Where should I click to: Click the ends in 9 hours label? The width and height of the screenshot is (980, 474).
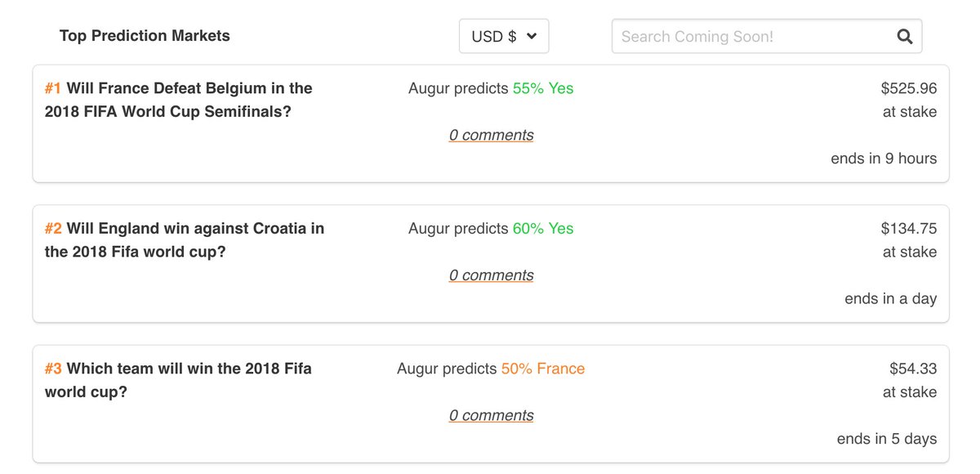[884, 159]
